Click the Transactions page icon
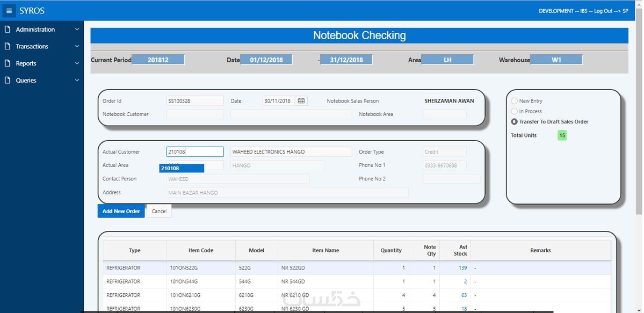 pos(8,46)
